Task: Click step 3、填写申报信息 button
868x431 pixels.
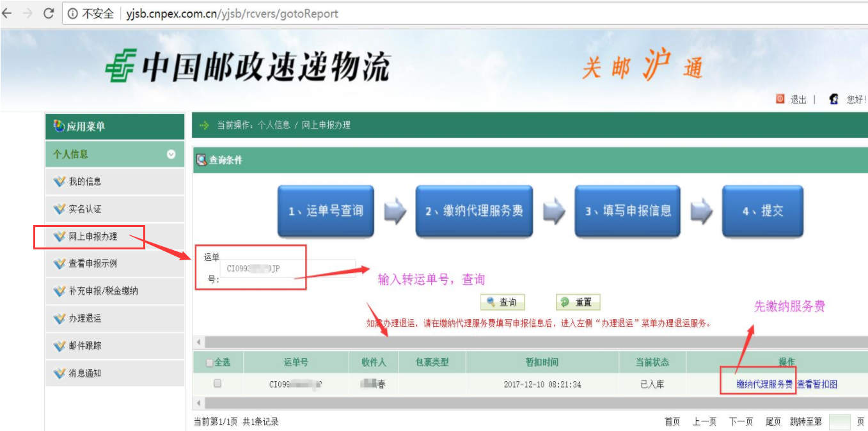Action: [x=627, y=211]
